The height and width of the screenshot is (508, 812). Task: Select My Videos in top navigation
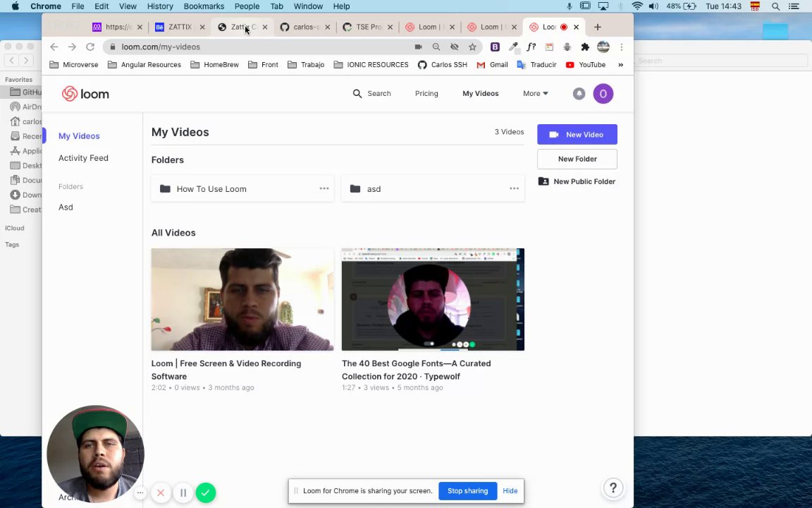[x=481, y=93]
